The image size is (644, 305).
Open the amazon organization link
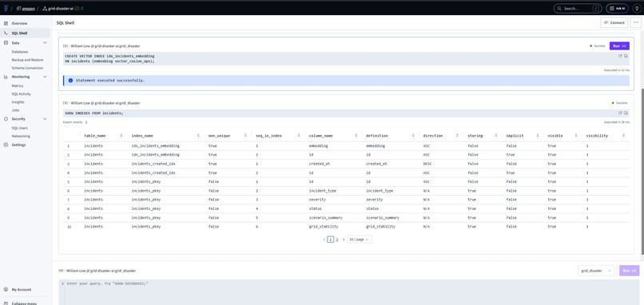pyautogui.click(x=28, y=8)
